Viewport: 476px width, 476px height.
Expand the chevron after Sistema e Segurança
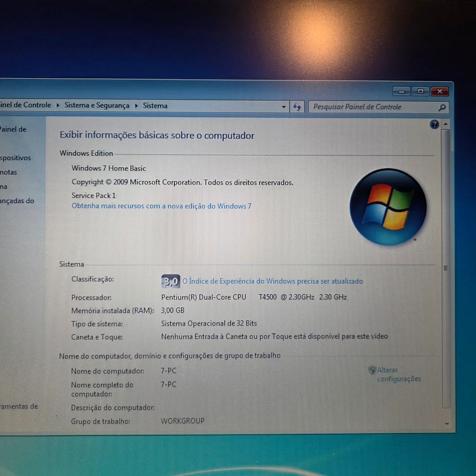coord(136,106)
